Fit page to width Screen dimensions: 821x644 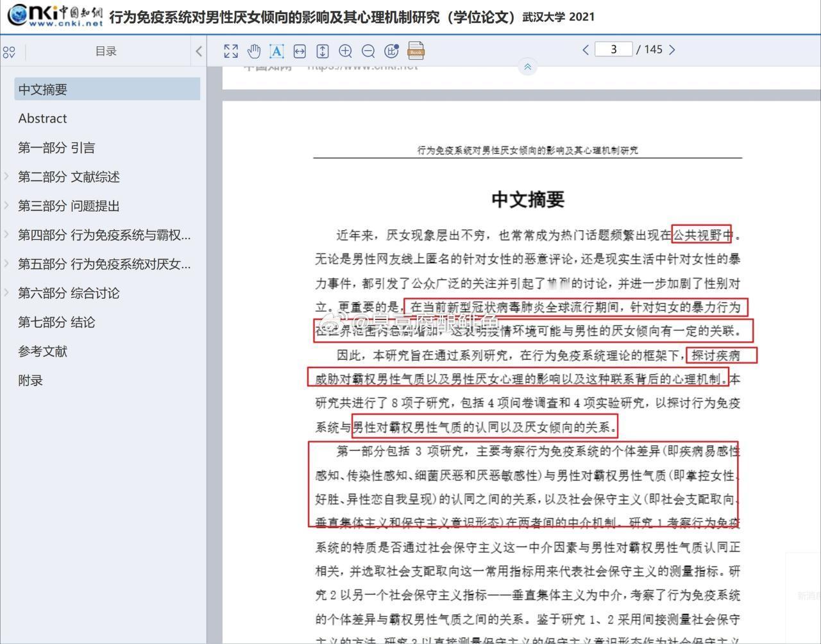coord(300,51)
